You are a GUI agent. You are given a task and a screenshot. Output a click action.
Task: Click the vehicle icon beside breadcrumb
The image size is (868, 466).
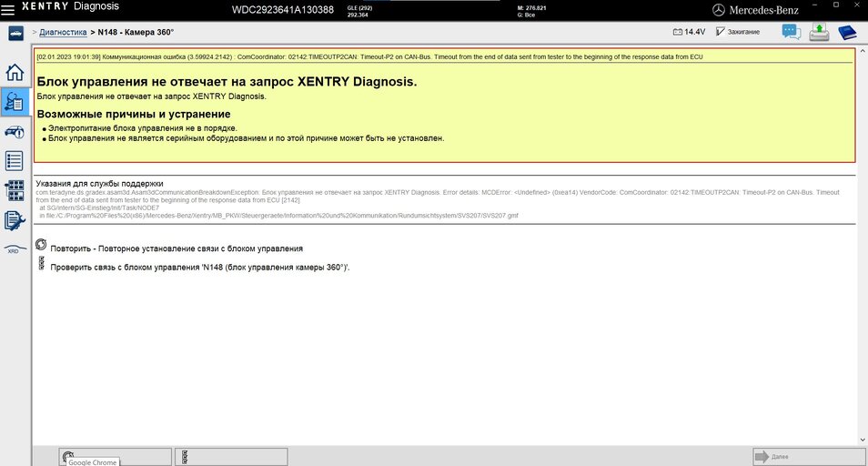(15, 33)
